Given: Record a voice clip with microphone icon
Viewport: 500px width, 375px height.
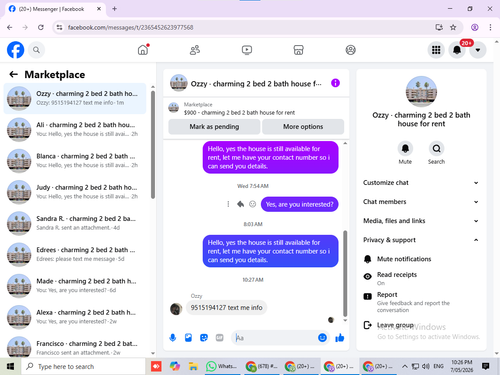Looking at the screenshot, I should point(173,338).
